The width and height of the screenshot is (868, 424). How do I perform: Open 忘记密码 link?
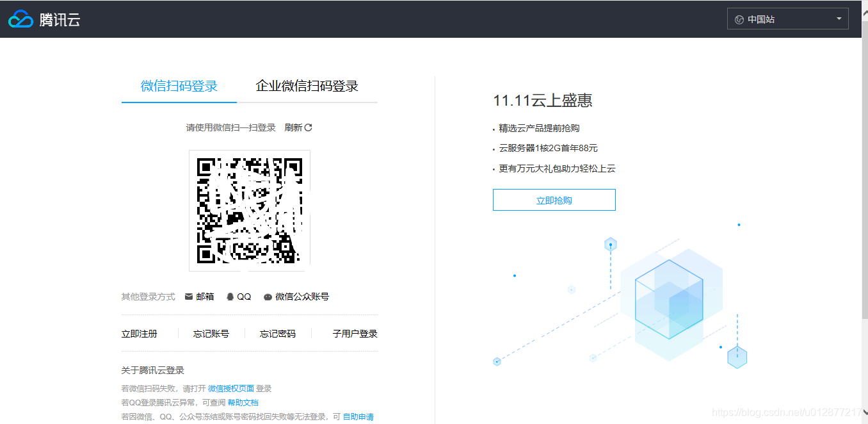278,334
